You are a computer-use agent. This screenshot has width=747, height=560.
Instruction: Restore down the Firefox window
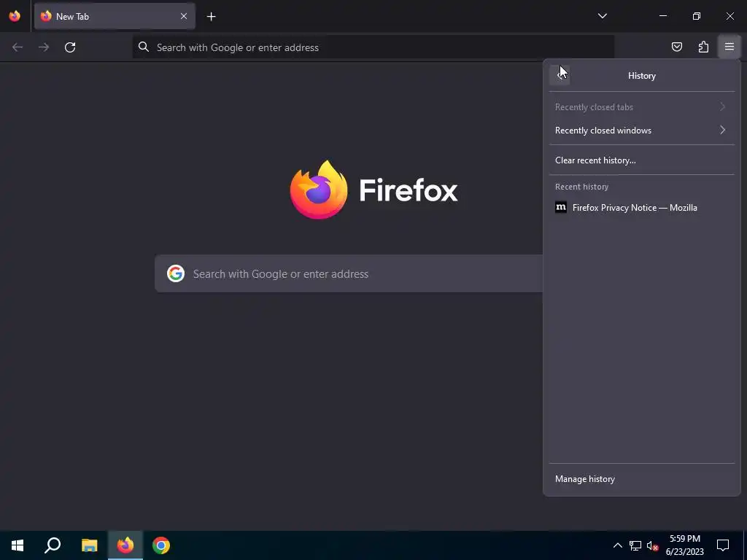pyautogui.click(x=697, y=16)
